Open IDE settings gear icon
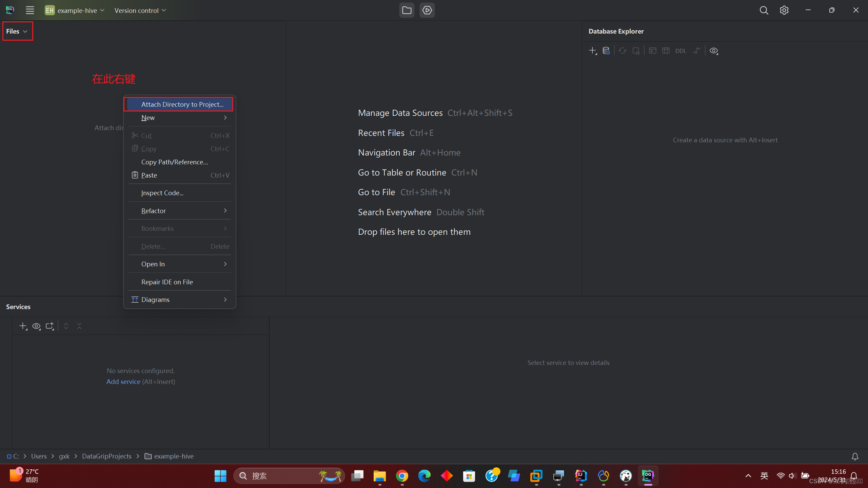Image resolution: width=868 pixels, height=488 pixels. (784, 10)
